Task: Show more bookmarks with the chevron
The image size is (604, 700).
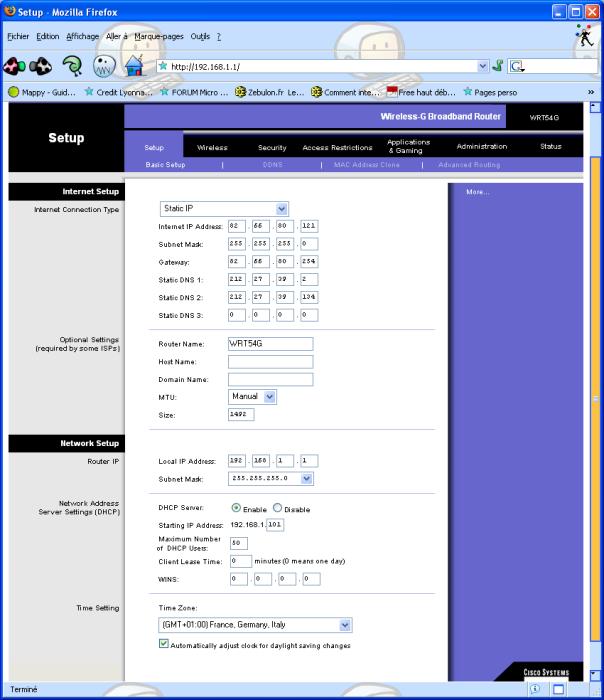Action: point(591,92)
